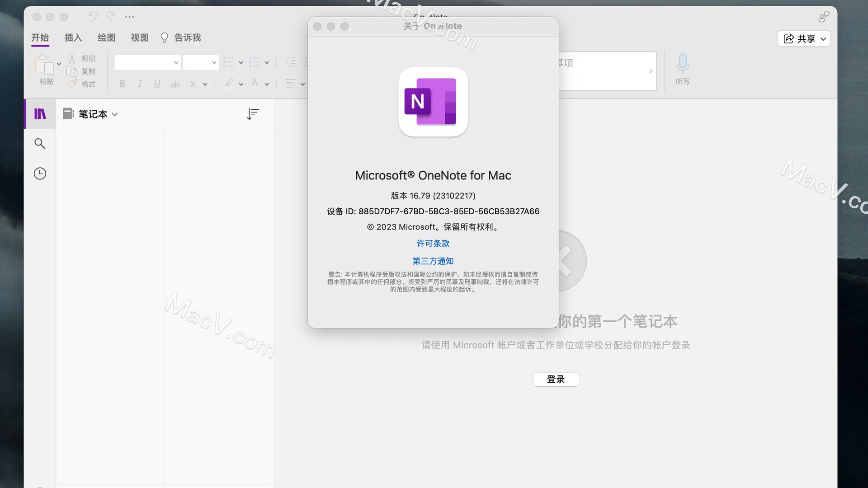Click the text highlight color pen

pyautogui.click(x=229, y=83)
